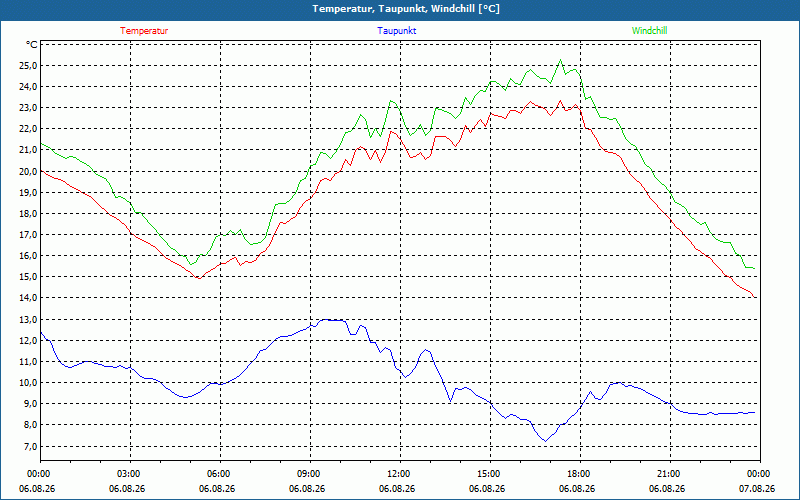Click the blue Taupunkt plateau near 09:30
The image size is (800, 500).
pos(326,319)
